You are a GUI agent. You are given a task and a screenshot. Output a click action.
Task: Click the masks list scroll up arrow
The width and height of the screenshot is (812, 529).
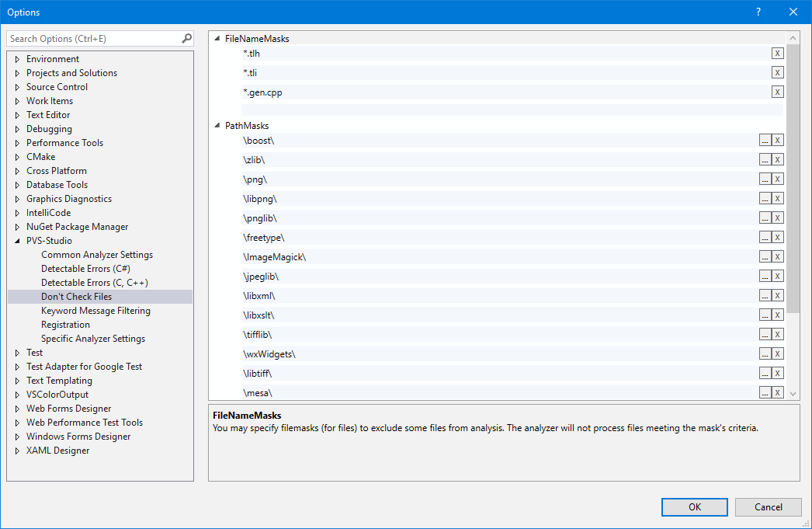793,38
